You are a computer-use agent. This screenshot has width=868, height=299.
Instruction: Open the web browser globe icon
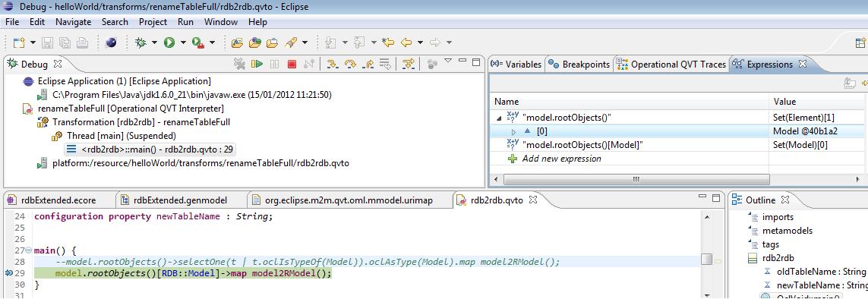[x=111, y=42]
